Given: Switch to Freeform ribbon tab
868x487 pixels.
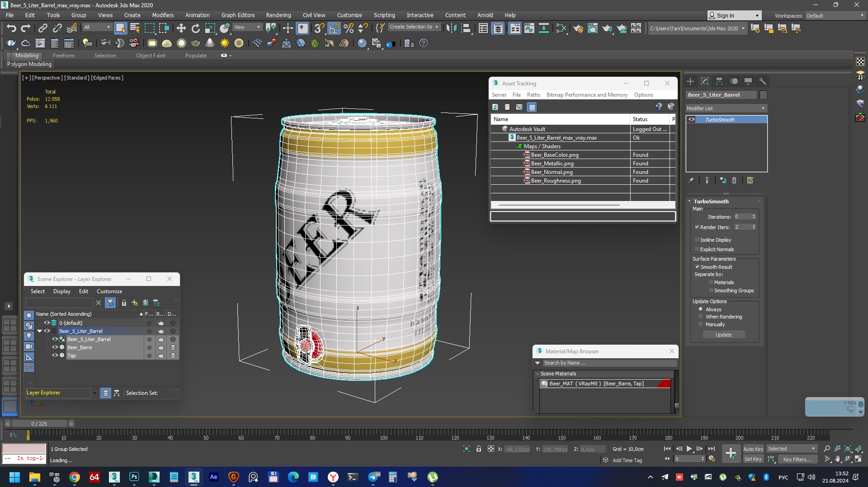Looking at the screenshot, I should click(x=63, y=56).
